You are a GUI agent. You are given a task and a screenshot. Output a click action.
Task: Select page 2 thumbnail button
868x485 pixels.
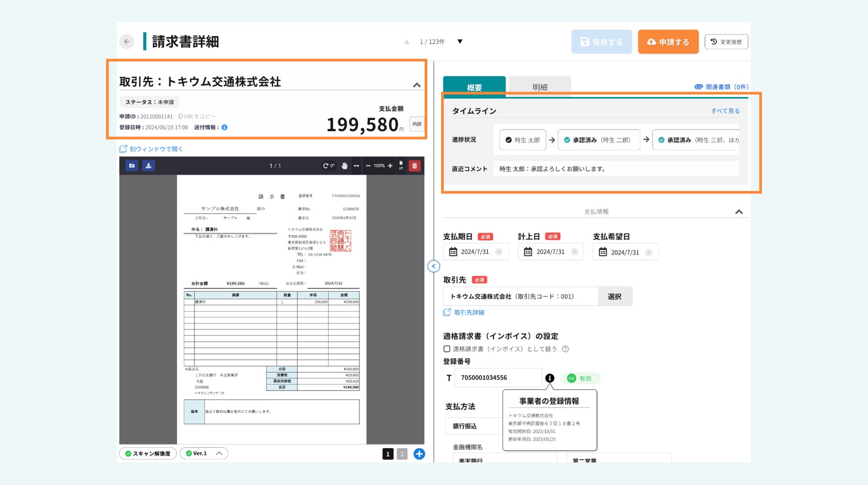[402, 454]
